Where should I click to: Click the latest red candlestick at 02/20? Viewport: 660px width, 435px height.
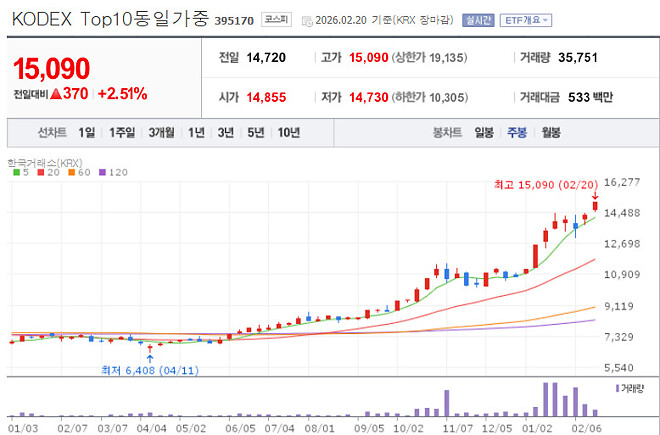pyautogui.click(x=595, y=206)
